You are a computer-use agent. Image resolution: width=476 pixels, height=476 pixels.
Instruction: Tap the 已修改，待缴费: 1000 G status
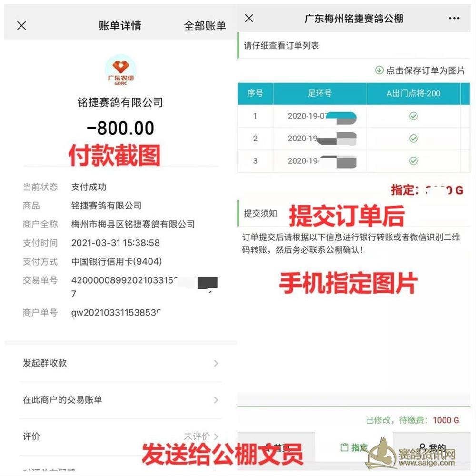[x=412, y=420]
